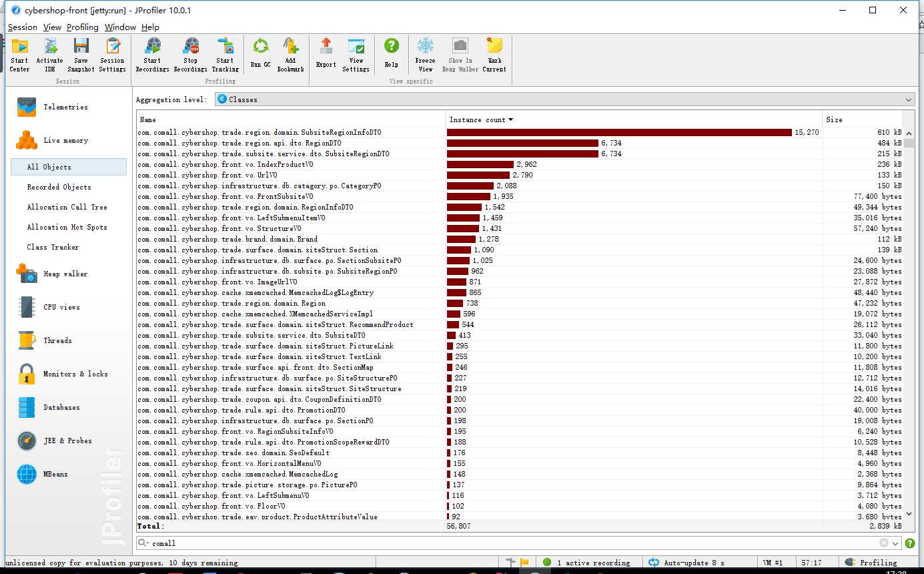Open the Profiling menu
Viewport: 924px width, 574px height.
83,27
